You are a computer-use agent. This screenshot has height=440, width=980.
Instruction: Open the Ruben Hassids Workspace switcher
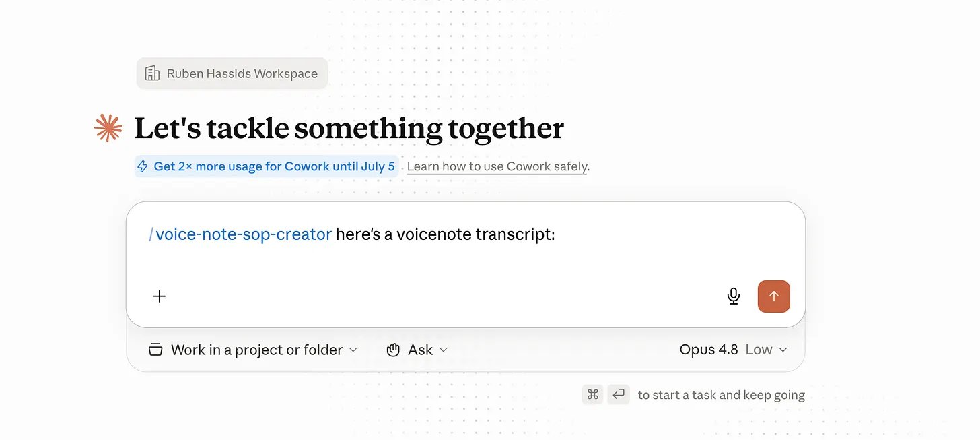tap(232, 73)
